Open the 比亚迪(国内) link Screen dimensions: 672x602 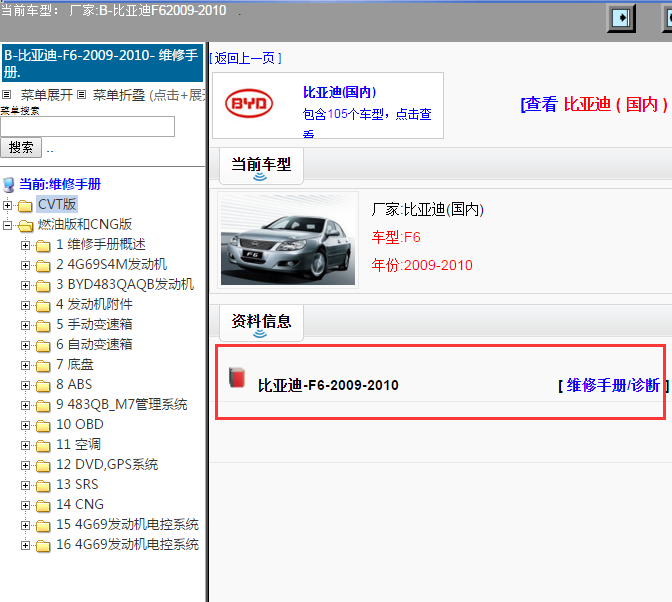(x=339, y=92)
